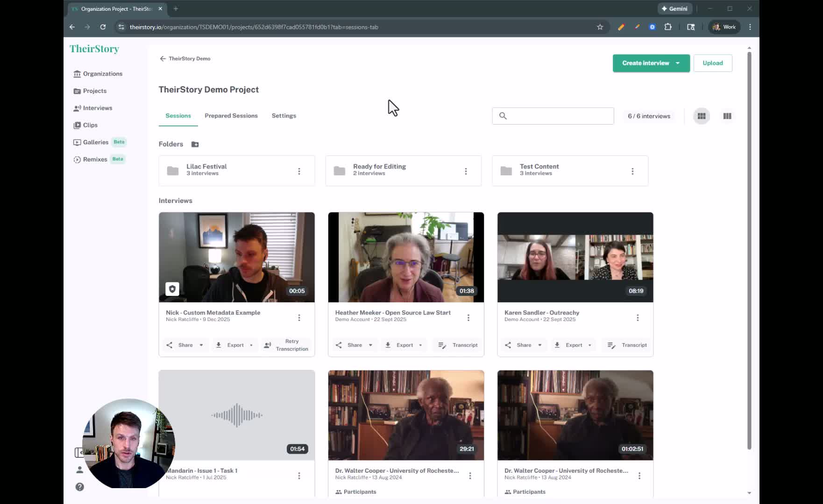Screen dimensions: 823x504
Task: Open options menu for Ready for Editing folder
Action: pos(466,171)
